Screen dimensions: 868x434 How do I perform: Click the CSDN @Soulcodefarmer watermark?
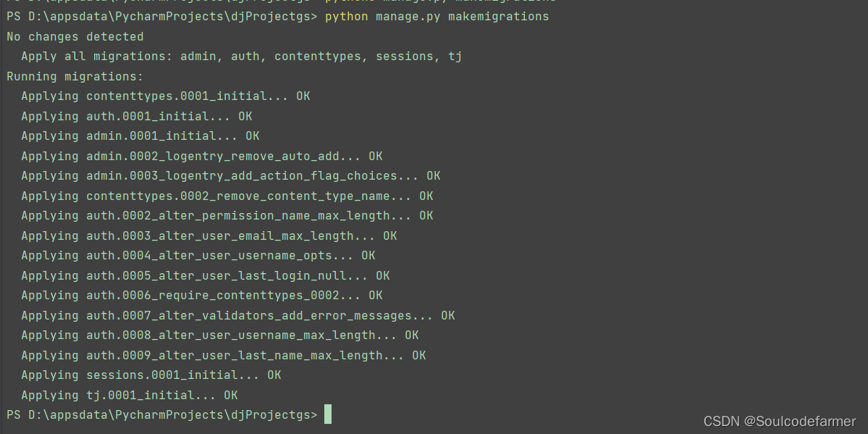click(x=780, y=421)
